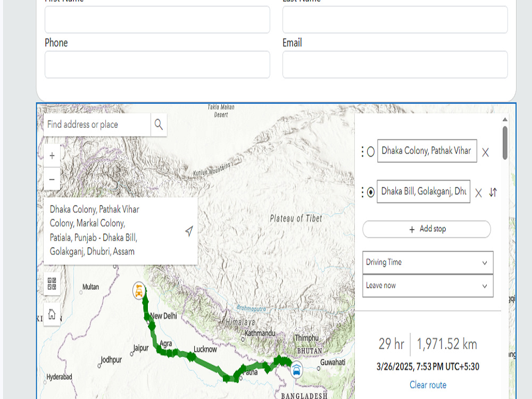Click the directions arrow icon in route card
This screenshot has width=532, height=399.
pos(189,231)
